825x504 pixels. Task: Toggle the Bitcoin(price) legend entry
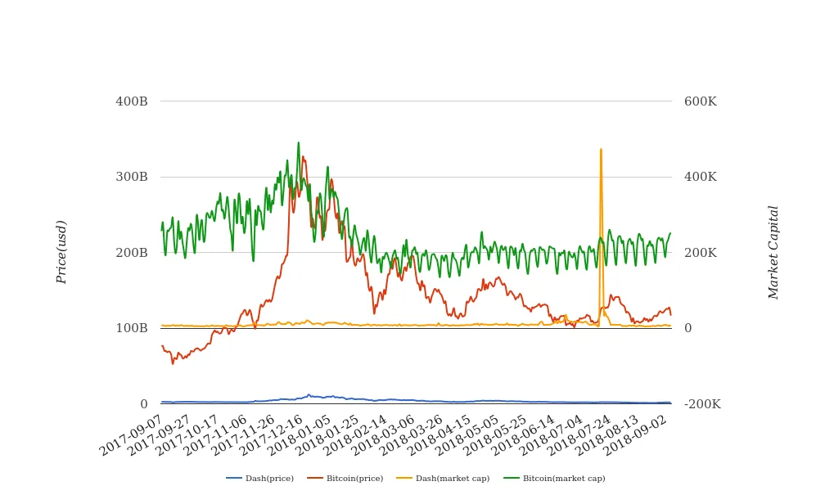[345, 478]
